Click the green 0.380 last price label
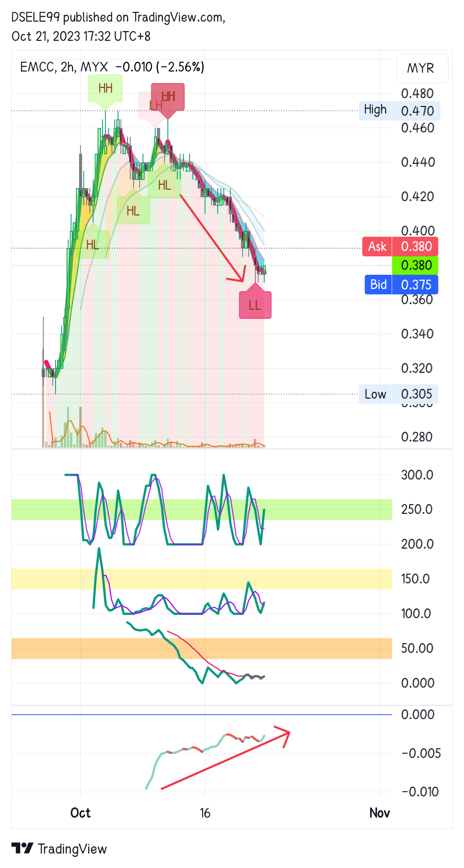The height and width of the screenshot is (868, 464). (x=415, y=265)
